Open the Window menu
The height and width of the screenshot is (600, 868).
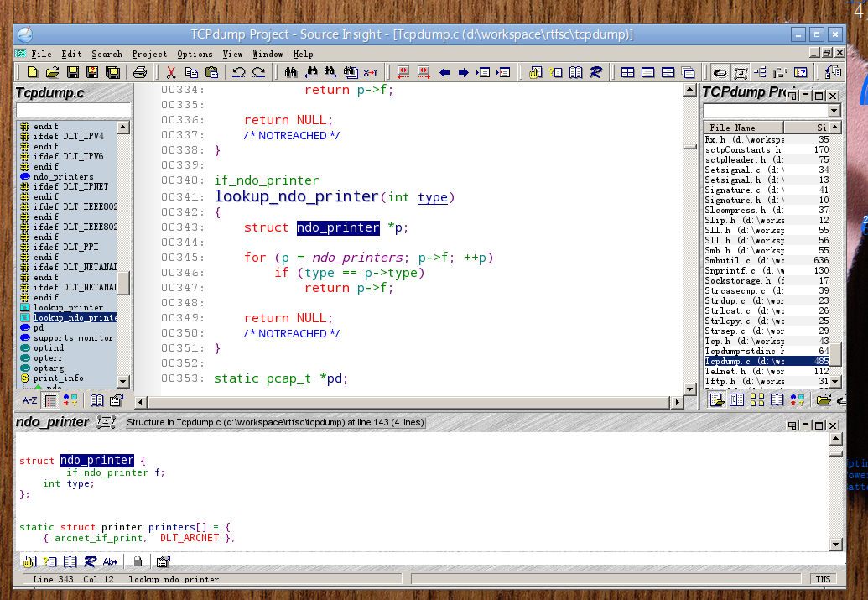[268, 54]
